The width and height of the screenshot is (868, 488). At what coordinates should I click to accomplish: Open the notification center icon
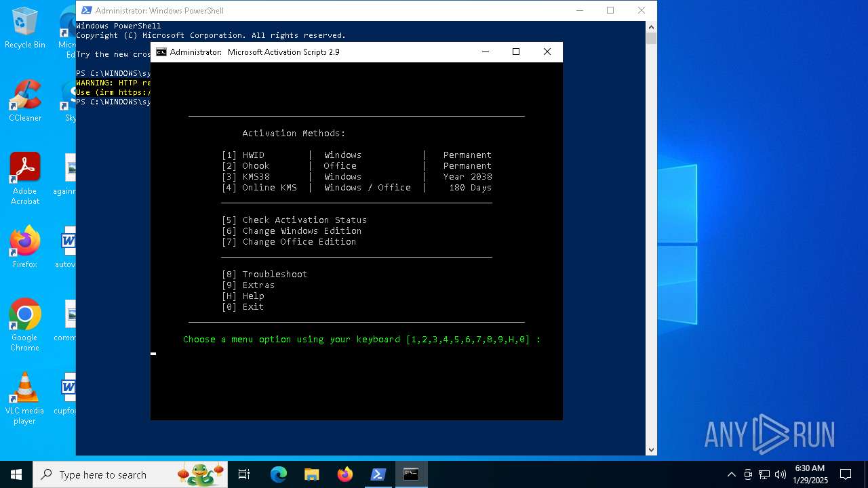pyautogui.click(x=846, y=474)
